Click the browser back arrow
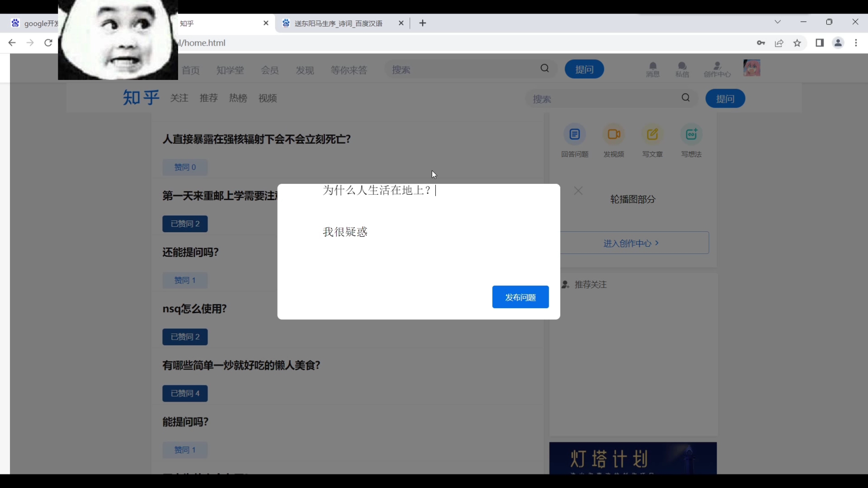Image resolution: width=868 pixels, height=488 pixels. tap(12, 43)
